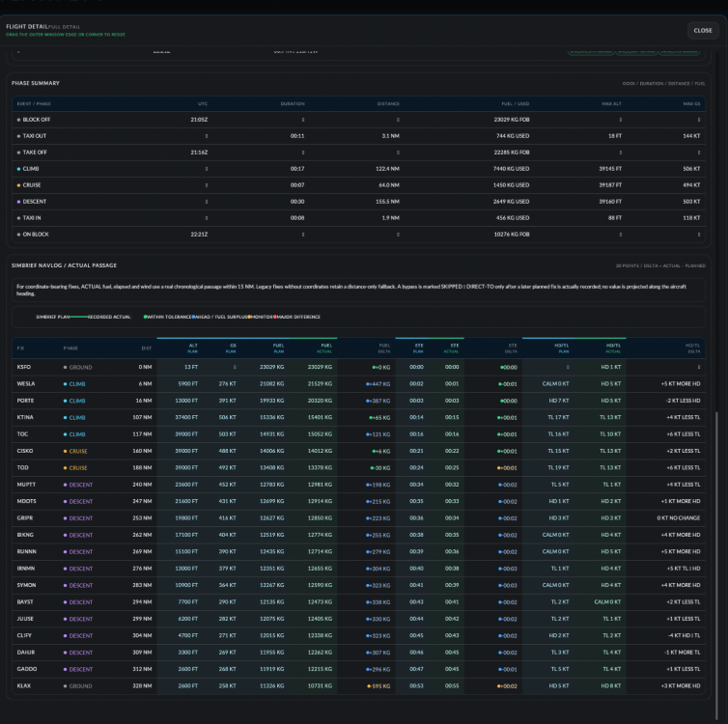Viewport: 728px width, 724px height.
Task: Click the blue fuel delta indicator for WESLA
Action: pos(367,384)
